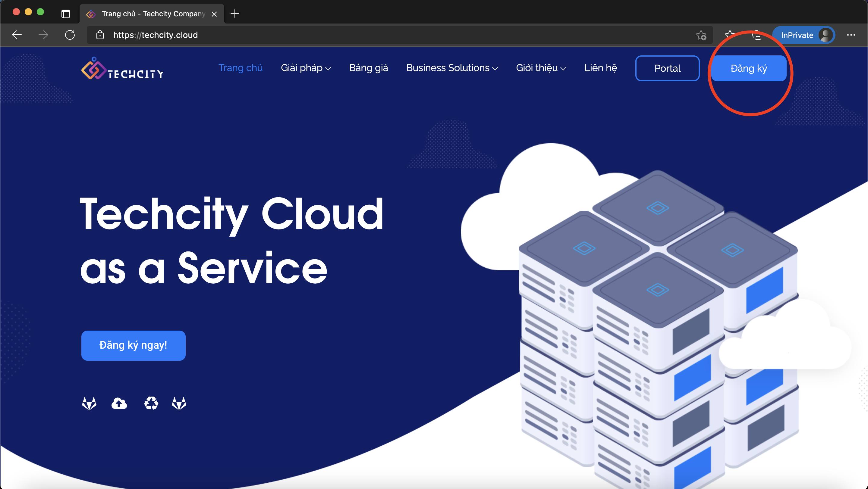Screen dimensions: 868x489
Task: Click the macOS green fullscreen window button
Action: point(40,12)
